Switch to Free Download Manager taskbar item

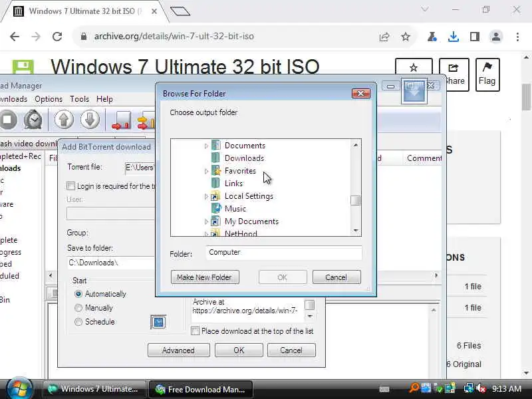point(201,389)
